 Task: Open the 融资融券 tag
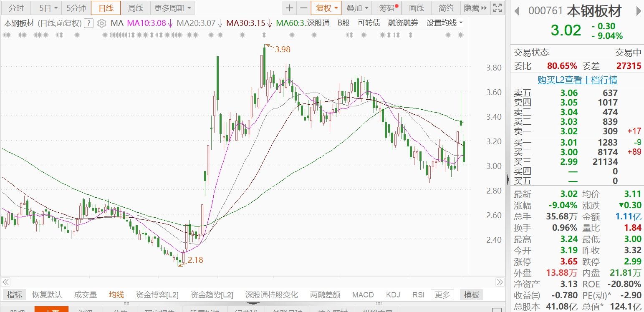pos(403,23)
